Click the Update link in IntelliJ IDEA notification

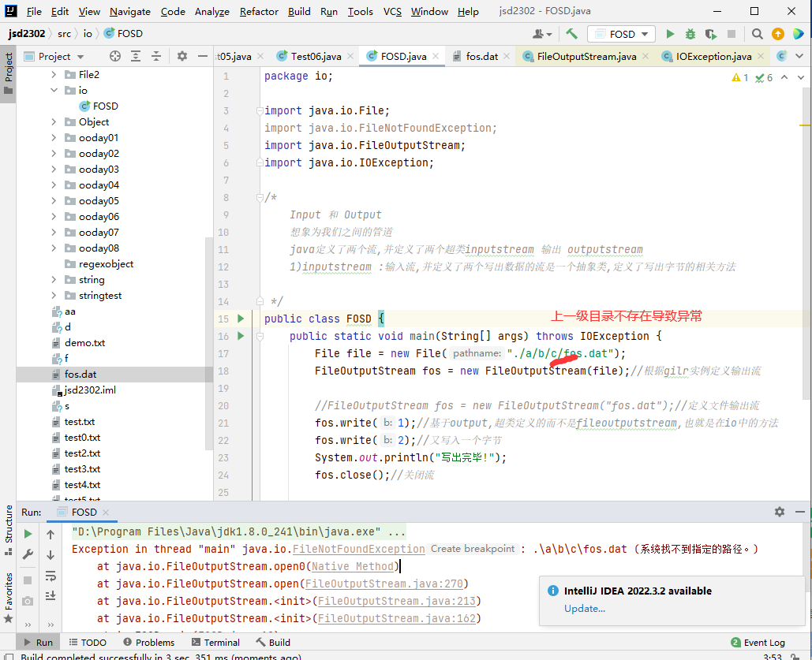click(584, 608)
